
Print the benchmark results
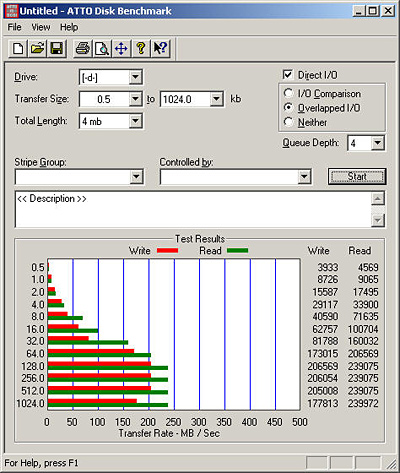[82, 49]
